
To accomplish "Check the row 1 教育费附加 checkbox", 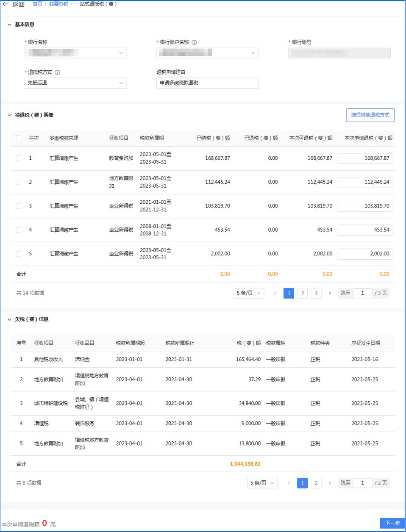I will tap(19, 158).
